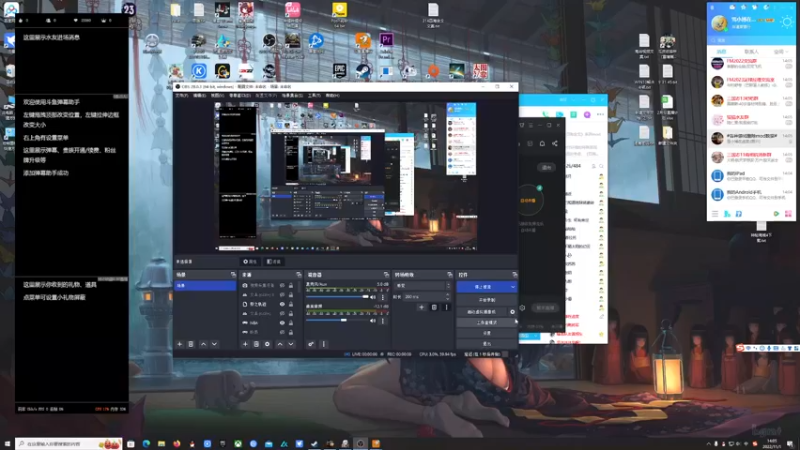The width and height of the screenshot is (800, 450).
Task: Toggle visibility eye of the third source
Action: click(282, 304)
